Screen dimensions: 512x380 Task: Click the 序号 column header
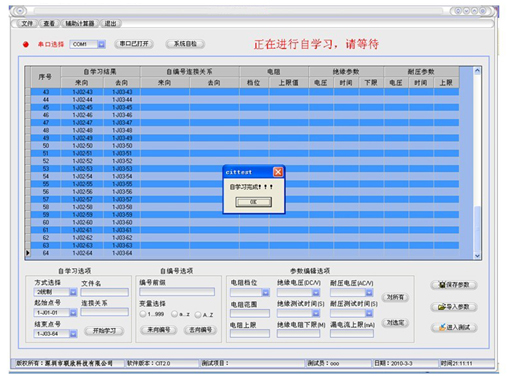45,77
